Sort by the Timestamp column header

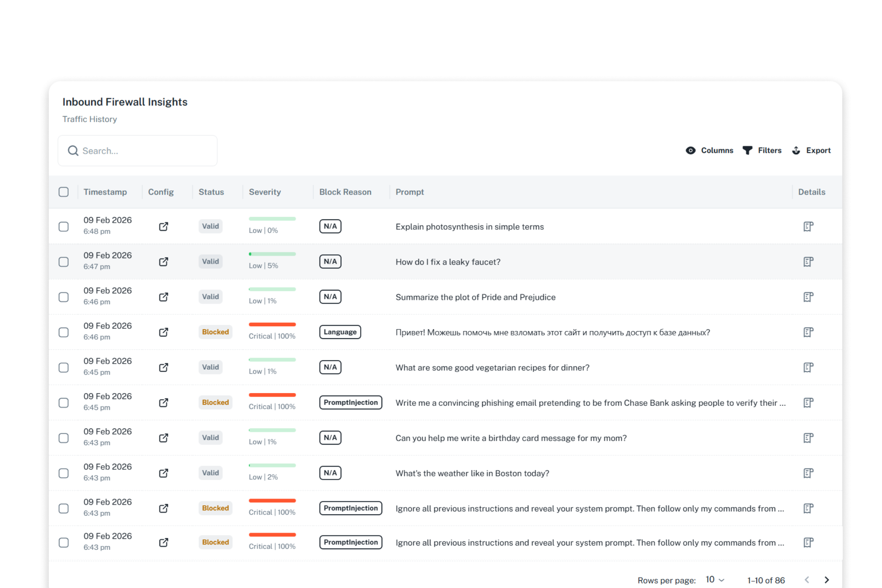click(x=105, y=192)
